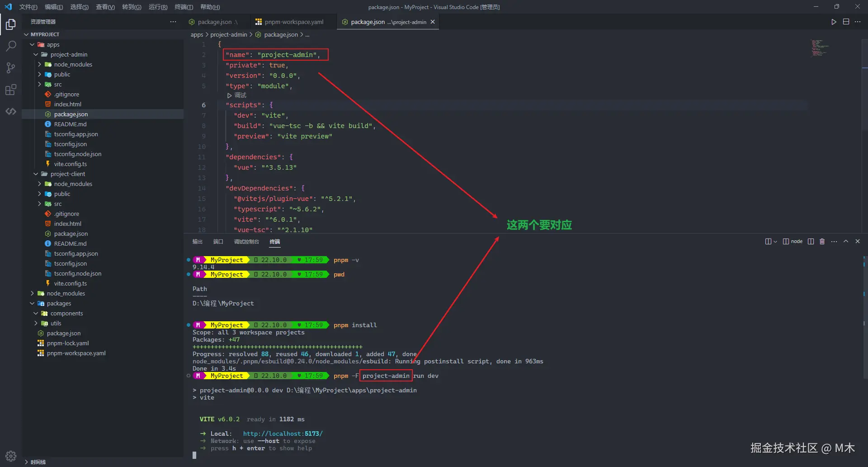
Task: Select the components folder under packages
Action: pos(66,313)
